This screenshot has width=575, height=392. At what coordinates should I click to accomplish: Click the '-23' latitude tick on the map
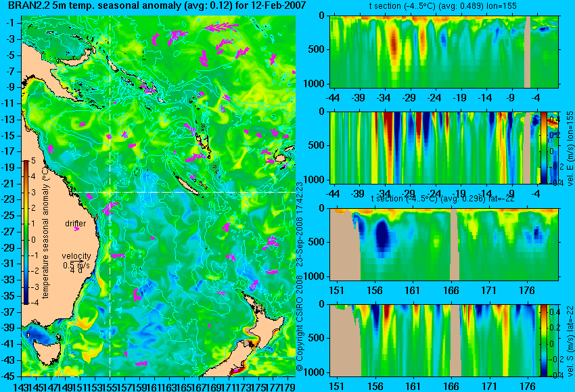click(x=9, y=199)
